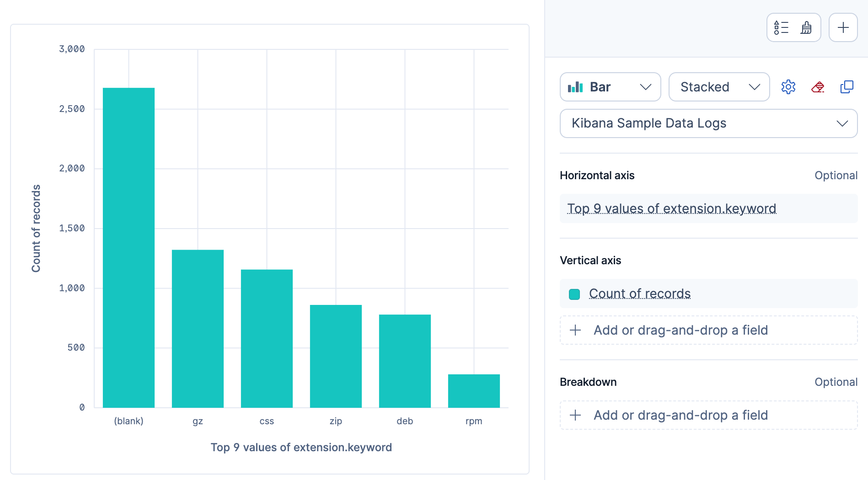Click the teal Count of records color swatch
The width and height of the screenshot is (868, 480).
[x=574, y=294]
